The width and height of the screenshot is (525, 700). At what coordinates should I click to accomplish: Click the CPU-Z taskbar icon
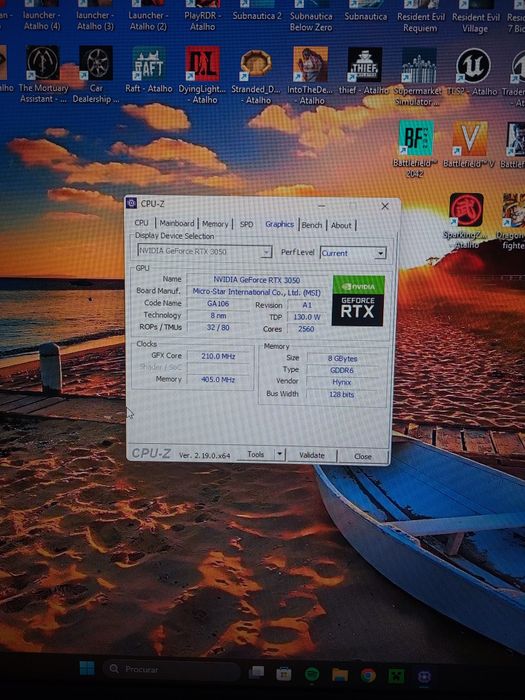425,677
